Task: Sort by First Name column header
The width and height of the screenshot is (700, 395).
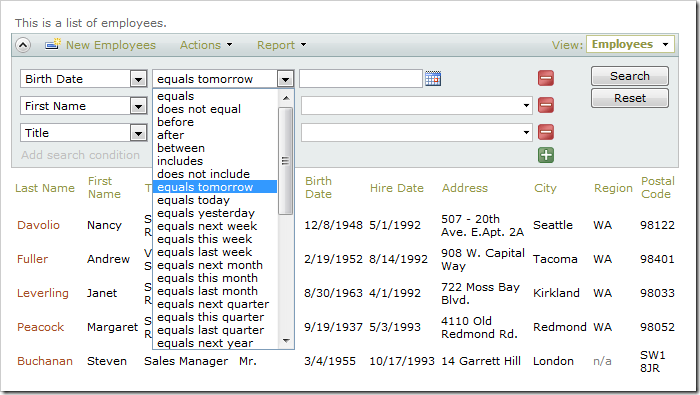Action: 104,187
